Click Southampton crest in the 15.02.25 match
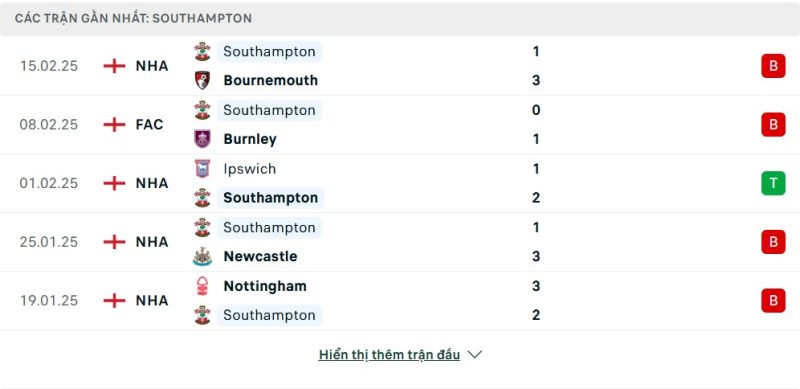The height and width of the screenshot is (389, 800). pos(203,52)
